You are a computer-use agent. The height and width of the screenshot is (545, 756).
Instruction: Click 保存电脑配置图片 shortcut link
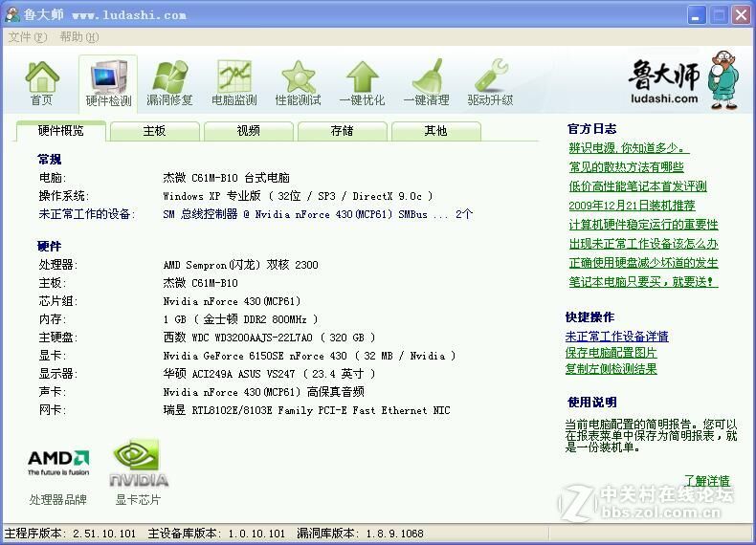[611, 353]
